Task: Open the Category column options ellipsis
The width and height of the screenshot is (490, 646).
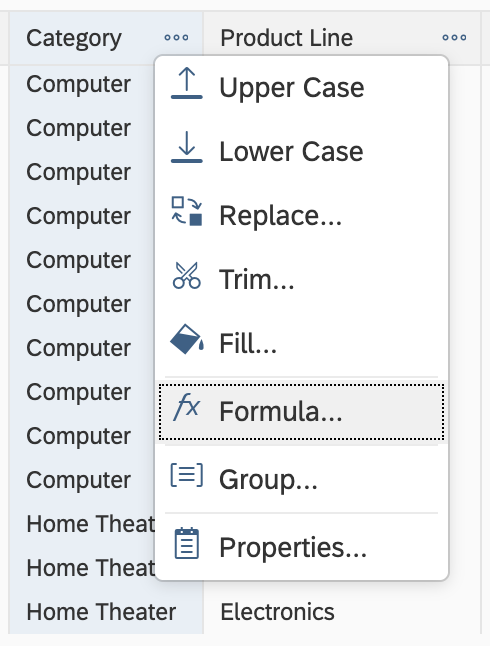Action: pyautogui.click(x=176, y=38)
